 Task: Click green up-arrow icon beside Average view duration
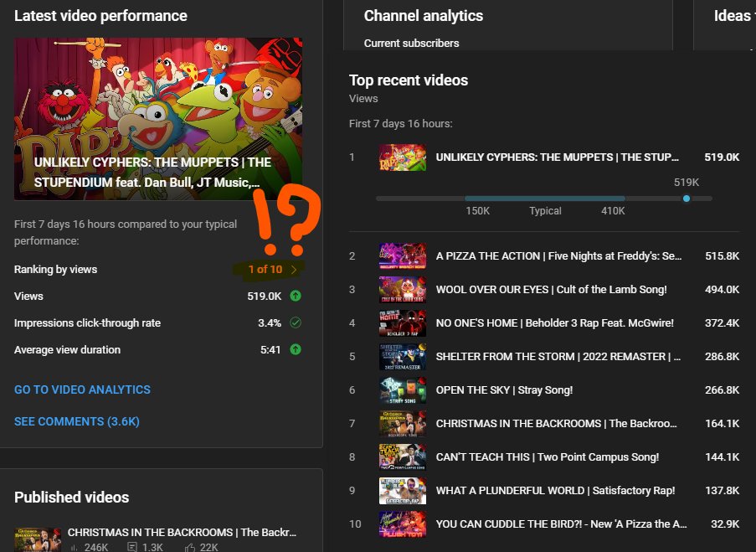[x=296, y=349]
